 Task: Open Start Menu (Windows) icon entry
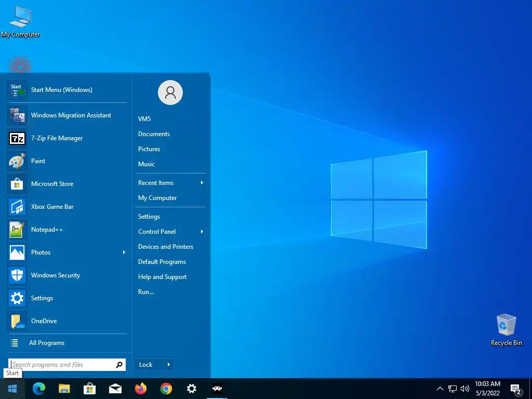pos(17,90)
